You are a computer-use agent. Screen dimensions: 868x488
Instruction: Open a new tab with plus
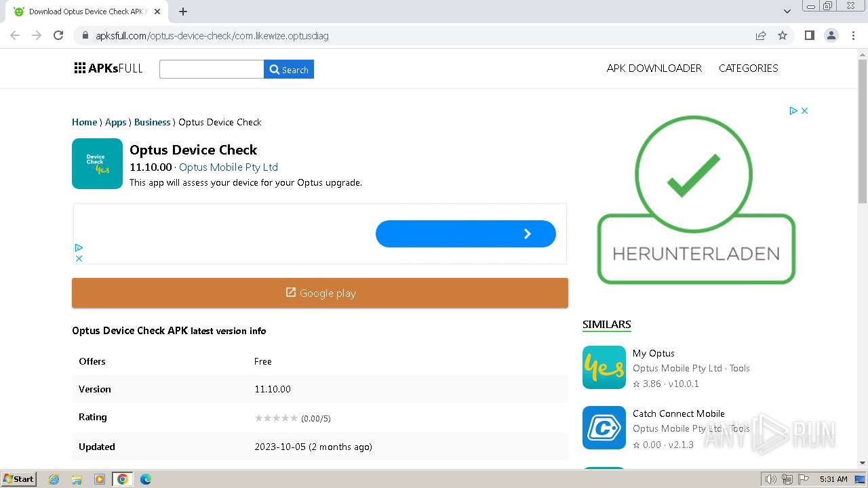pyautogui.click(x=183, y=12)
